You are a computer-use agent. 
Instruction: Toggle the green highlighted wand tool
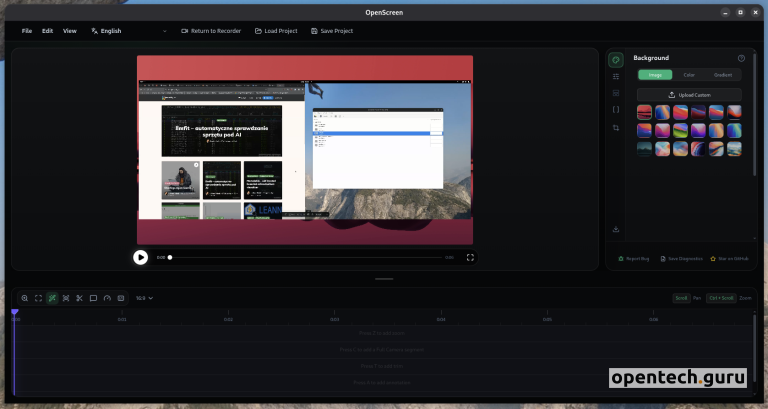(52, 298)
